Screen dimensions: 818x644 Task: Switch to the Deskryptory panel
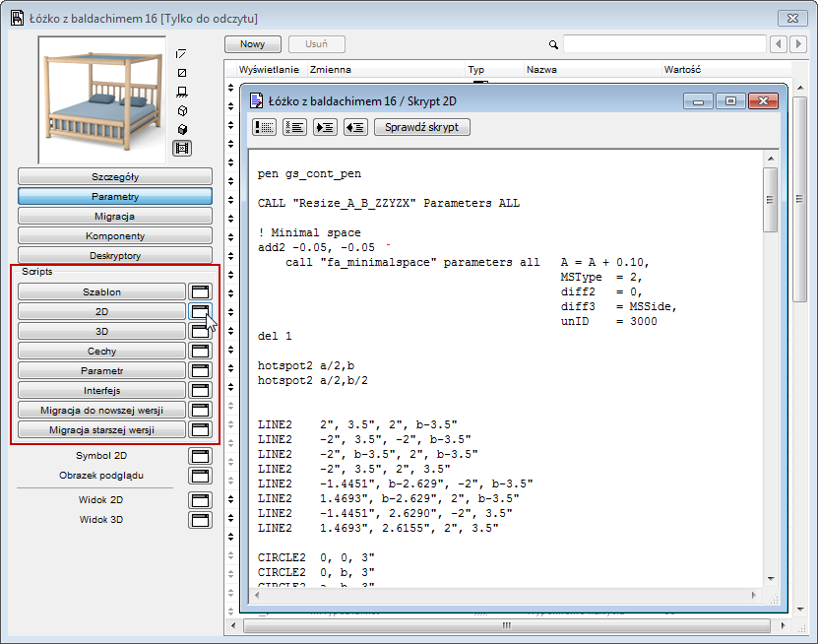click(x=114, y=255)
